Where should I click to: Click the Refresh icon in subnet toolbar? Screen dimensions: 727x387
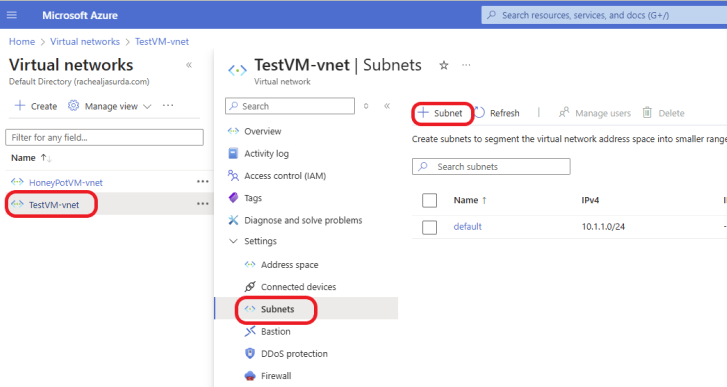point(480,113)
